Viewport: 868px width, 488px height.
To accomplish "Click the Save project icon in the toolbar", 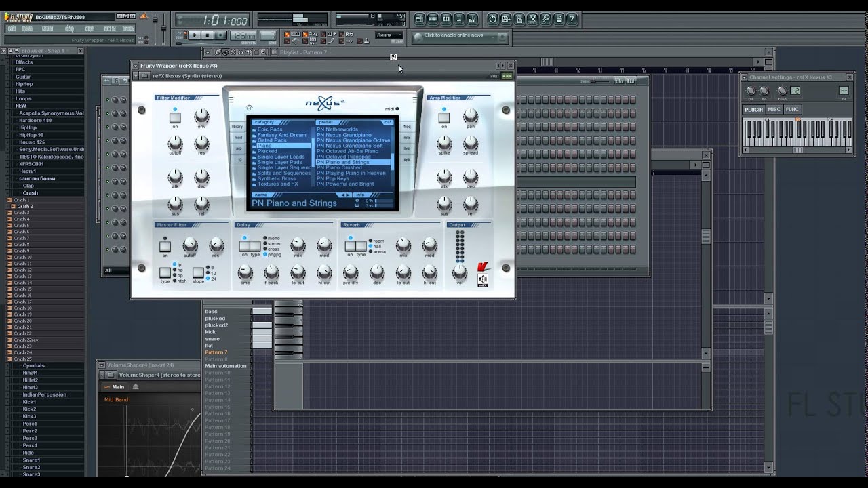I will pyautogui.click(x=506, y=19).
